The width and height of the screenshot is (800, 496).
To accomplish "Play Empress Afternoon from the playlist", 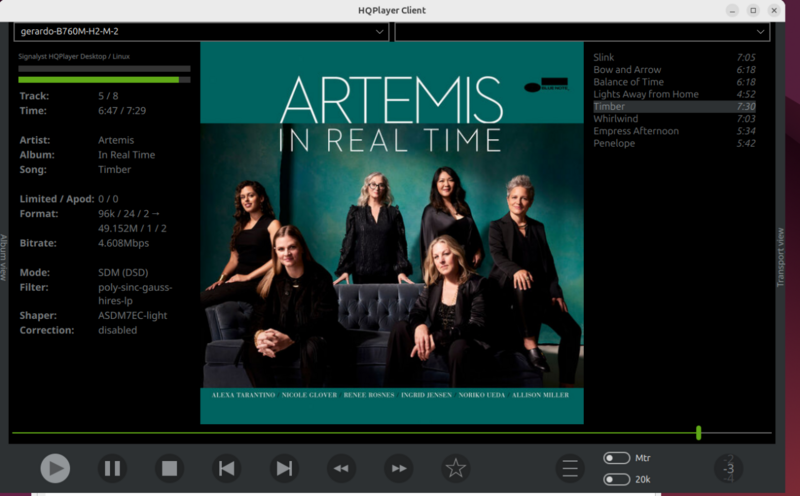I will click(636, 131).
